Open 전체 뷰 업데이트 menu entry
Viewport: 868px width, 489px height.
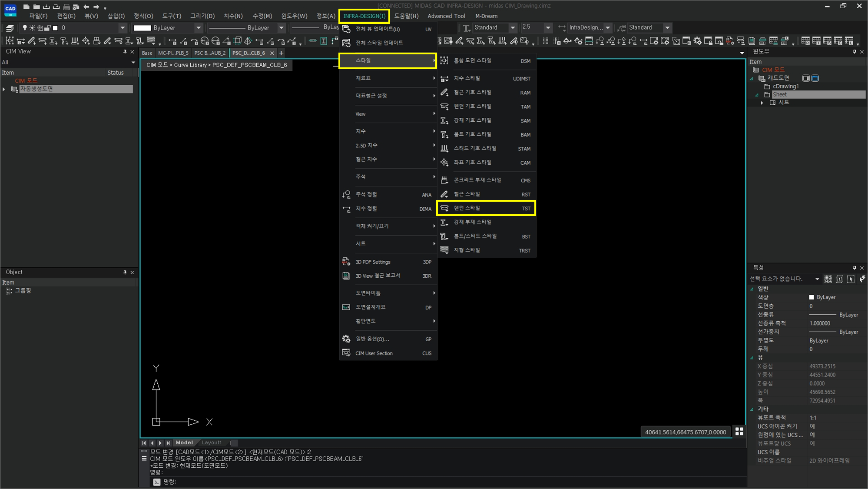coord(388,29)
